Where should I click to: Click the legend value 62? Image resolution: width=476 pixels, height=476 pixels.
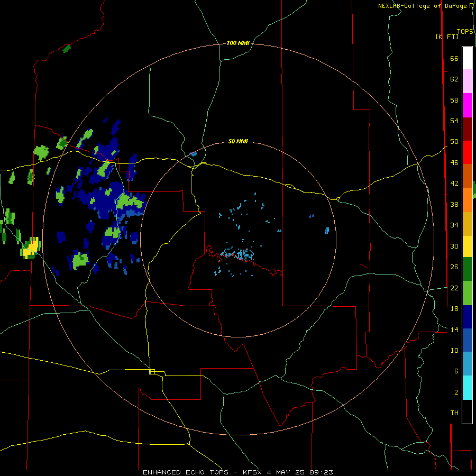point(454,79)
